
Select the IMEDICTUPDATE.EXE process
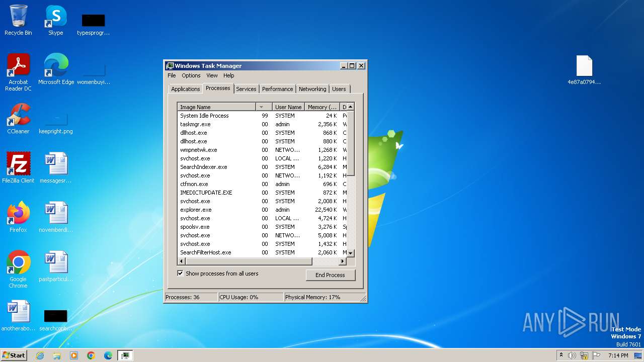pyautogui.click(x=262, y=193)
